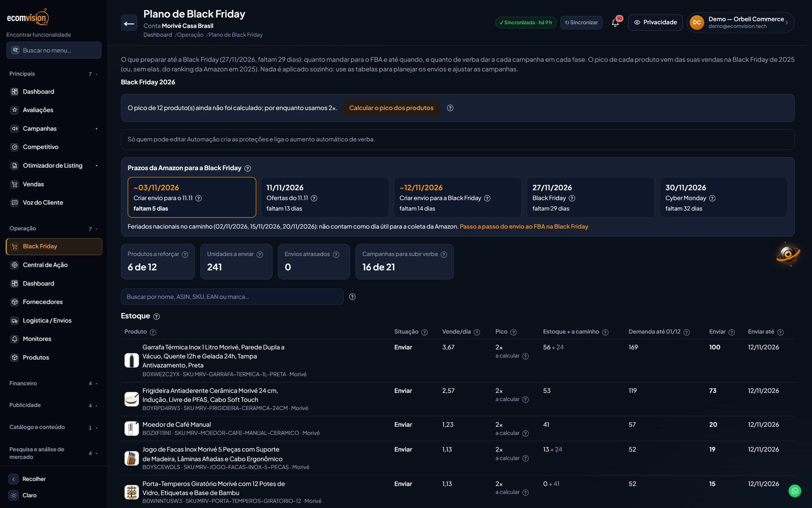
Task: Click help icon in Situação column header
Action: [424, 332]
